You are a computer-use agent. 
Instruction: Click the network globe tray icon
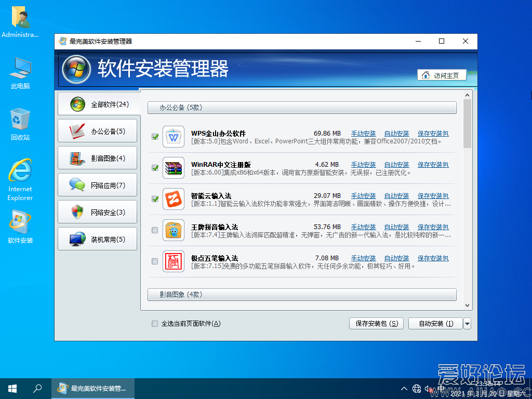click(x=417, y=389)
